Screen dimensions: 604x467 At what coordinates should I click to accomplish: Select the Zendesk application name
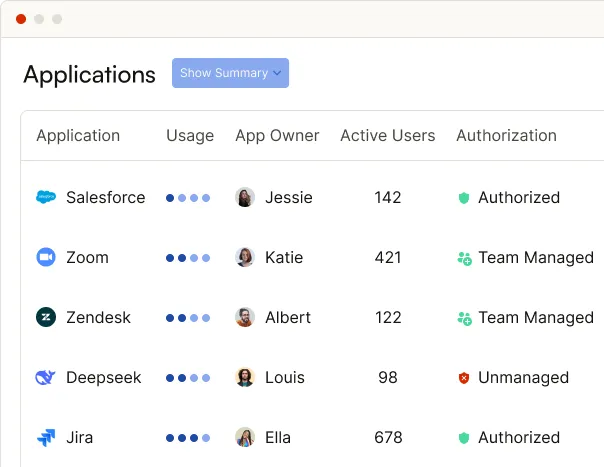pos(99,317)
